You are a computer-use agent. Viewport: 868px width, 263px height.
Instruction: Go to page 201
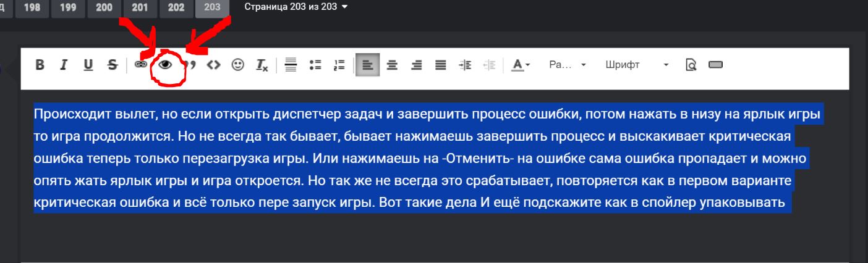[140, 9]
